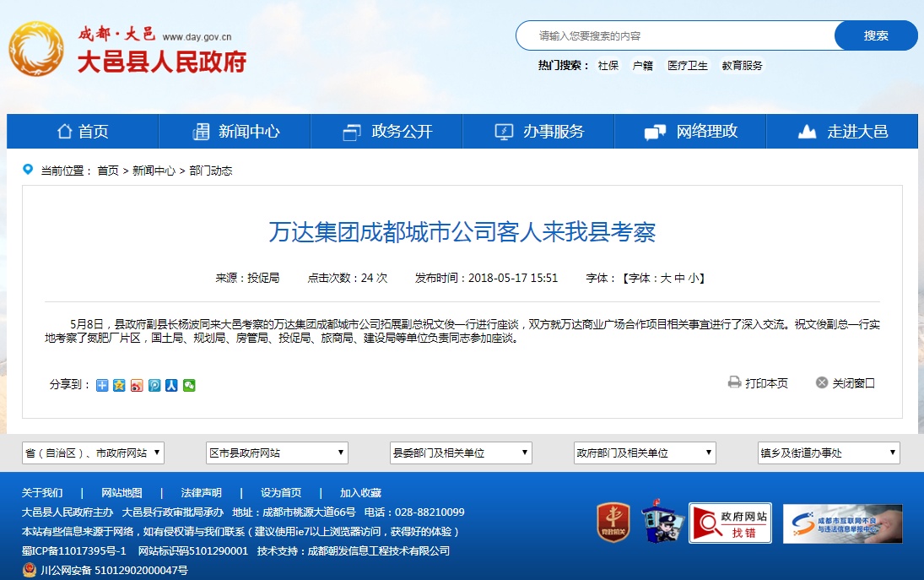Select the hot search term 户籍
The width and height of the screenshot is (924, 580).
[x=642, y=65]
